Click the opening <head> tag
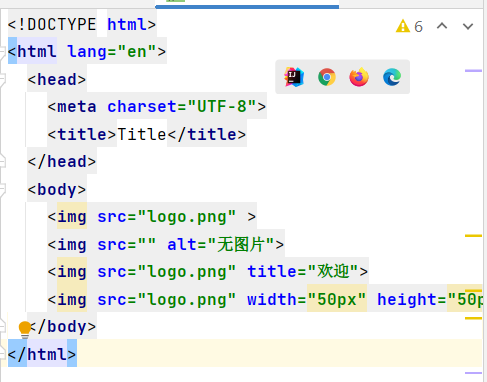 click(57, 79)
